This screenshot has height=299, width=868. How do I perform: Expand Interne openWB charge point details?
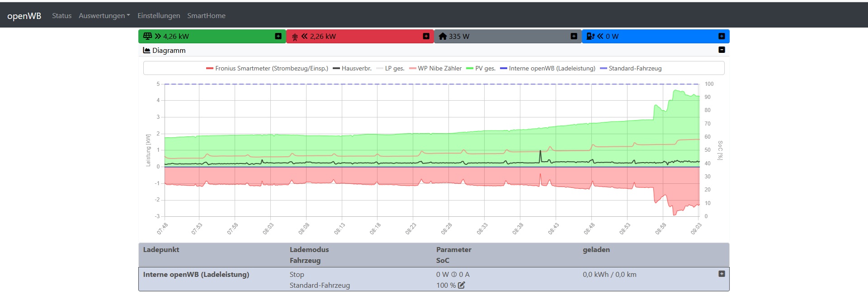tap(722, 274)
